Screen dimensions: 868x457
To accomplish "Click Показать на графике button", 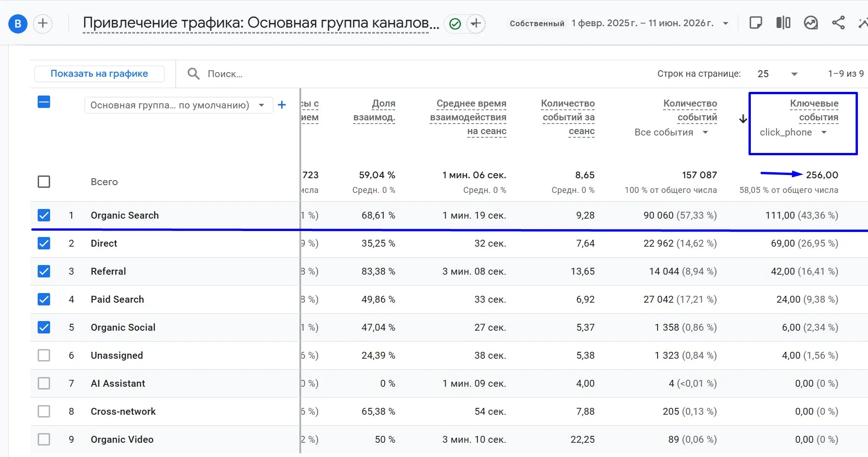I will pos(99,73).
